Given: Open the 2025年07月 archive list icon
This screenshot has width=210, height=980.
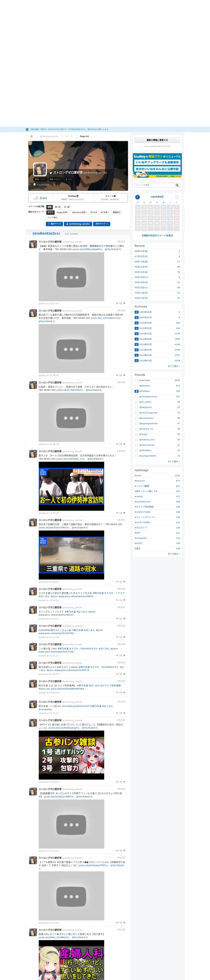Looking at the screenshot, I should tap(136, 318).
